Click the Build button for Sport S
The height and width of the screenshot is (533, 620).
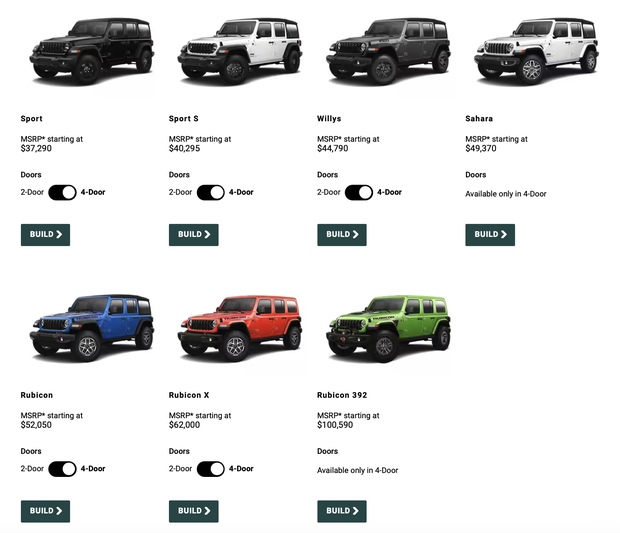click(x=194, y=235)
